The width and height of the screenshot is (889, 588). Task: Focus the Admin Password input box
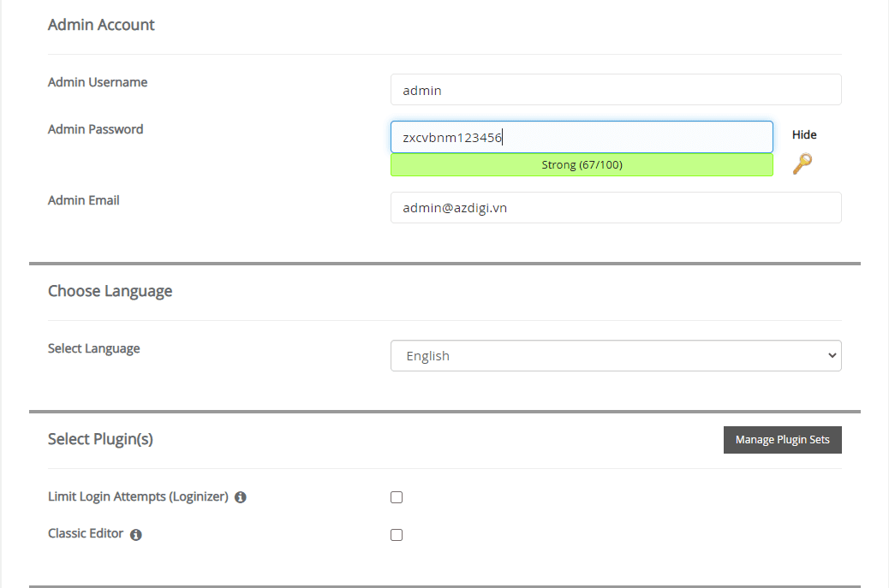[582, 136]
